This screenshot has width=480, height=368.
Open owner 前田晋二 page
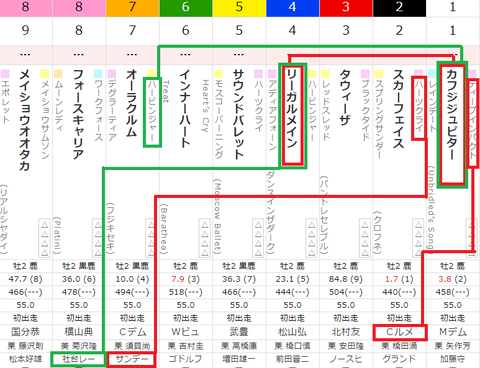(x=292, y=359)
